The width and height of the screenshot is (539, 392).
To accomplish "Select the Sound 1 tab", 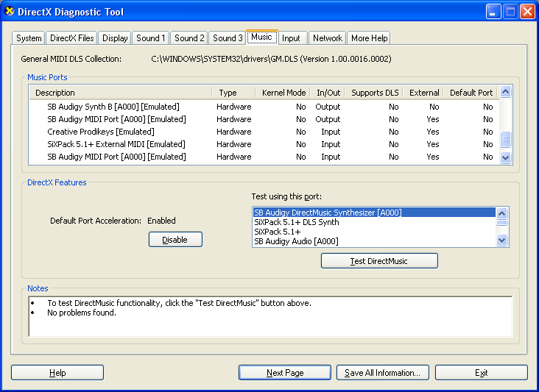I will coord(150,38).
